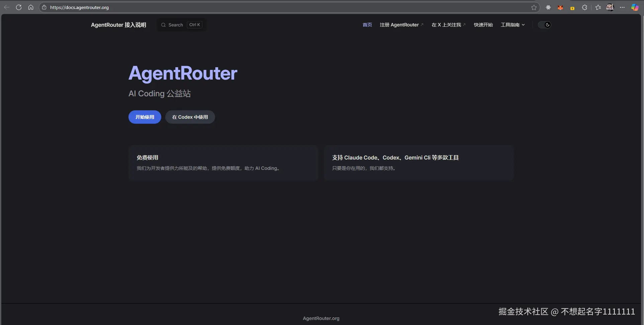The image size is (644, 325).
Task: Launch the Copilot sidebar icon
Action: (x=635, y=7)
